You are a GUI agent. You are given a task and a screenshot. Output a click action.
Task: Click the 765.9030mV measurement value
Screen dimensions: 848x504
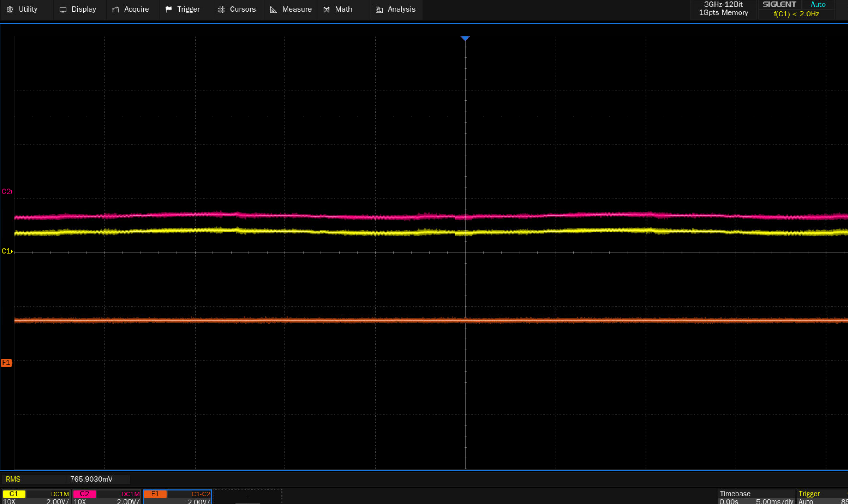tap(91, 479)
